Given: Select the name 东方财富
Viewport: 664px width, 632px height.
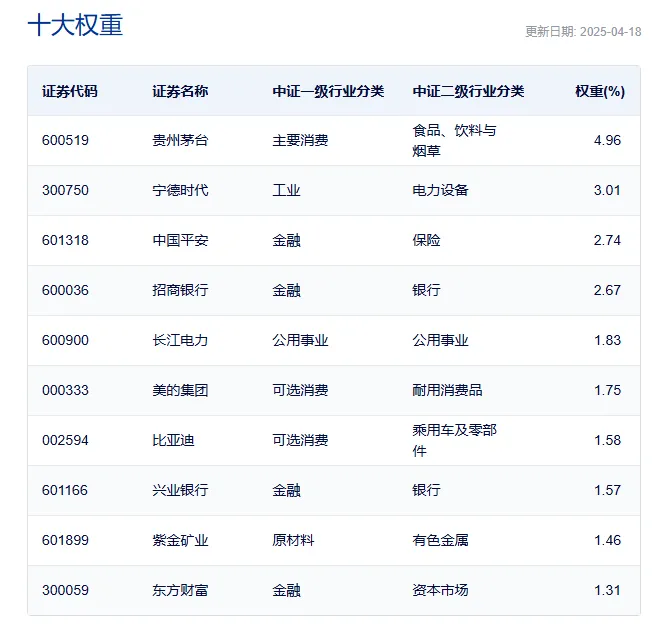Looking at the screenshot, I should (x=180, y=590).
